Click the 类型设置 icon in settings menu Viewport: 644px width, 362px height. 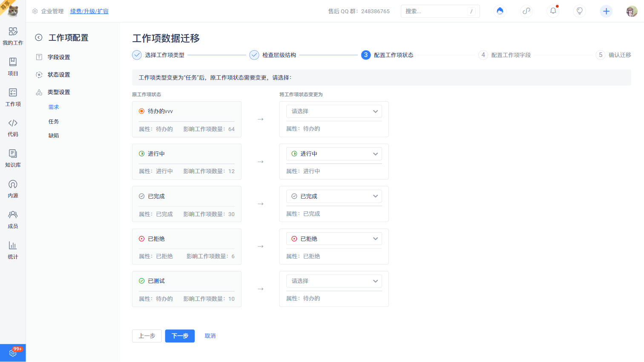click(x=39, y=92)
